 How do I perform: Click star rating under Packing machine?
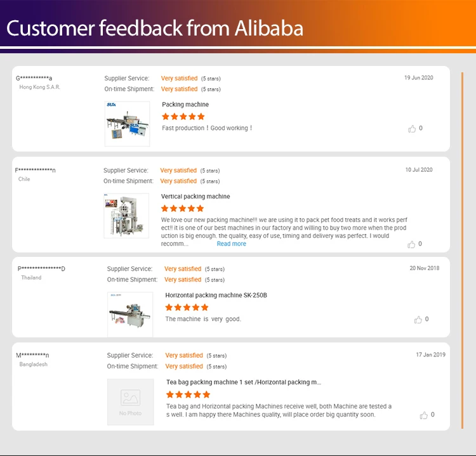(x=183, y=117)
